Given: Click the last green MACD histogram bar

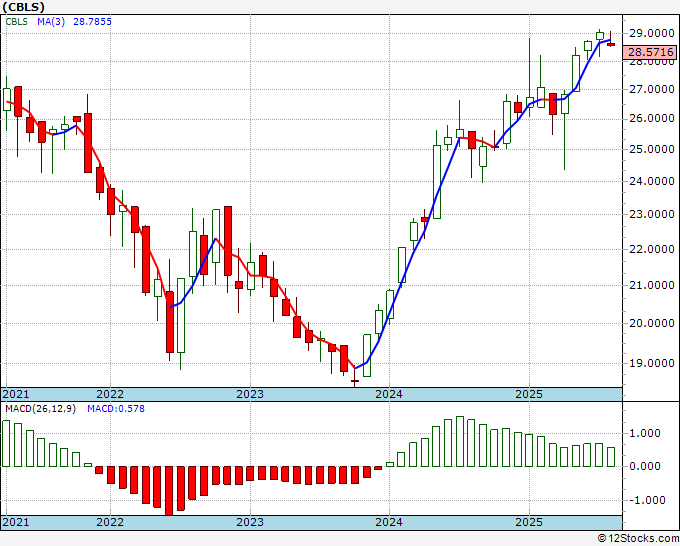Looking at the screenshot, I should click(611, 457).
